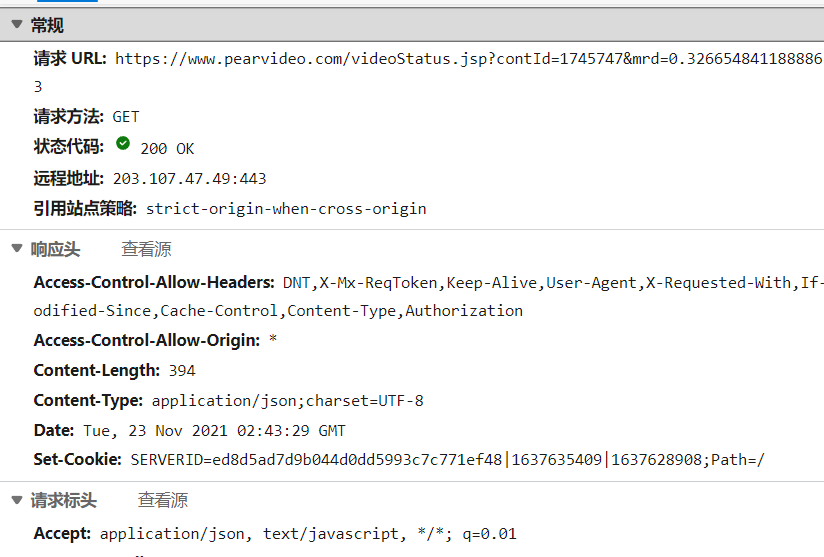Click the green 200 OK status icon
The width and height of the screenshot is (824, 557).
click(x=123, y=143)
